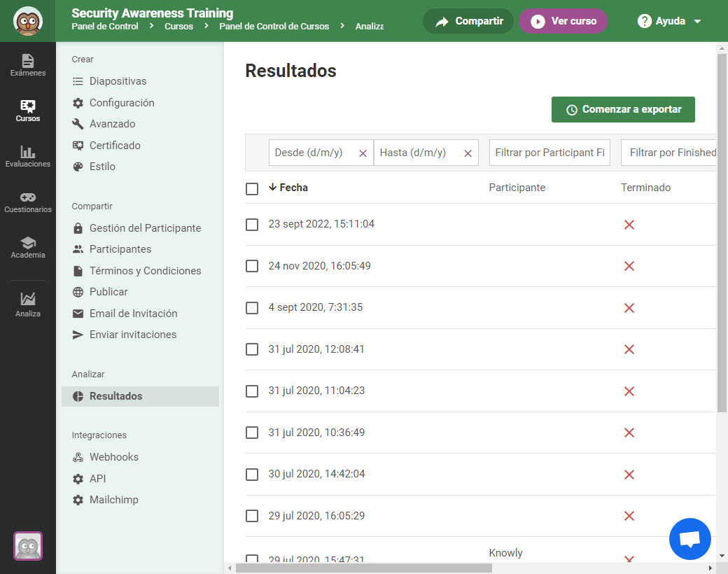
Task: Click the Ayuda question mark icon
Action: 645,21
